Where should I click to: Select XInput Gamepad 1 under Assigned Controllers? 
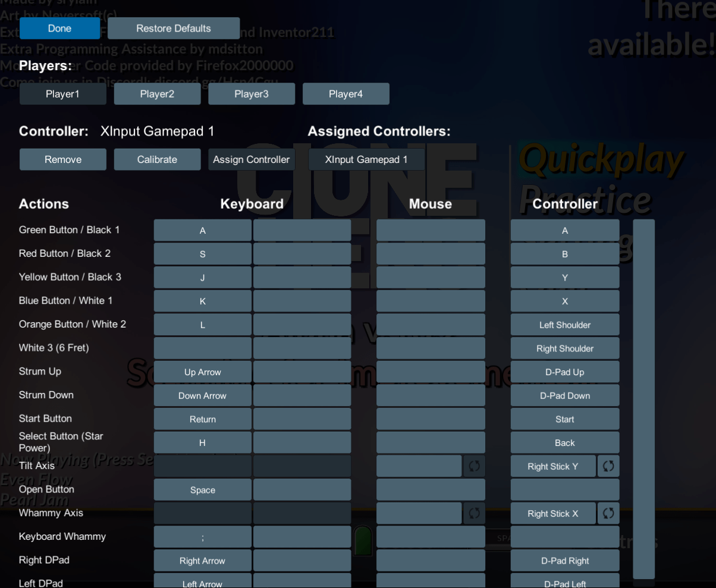366,159
